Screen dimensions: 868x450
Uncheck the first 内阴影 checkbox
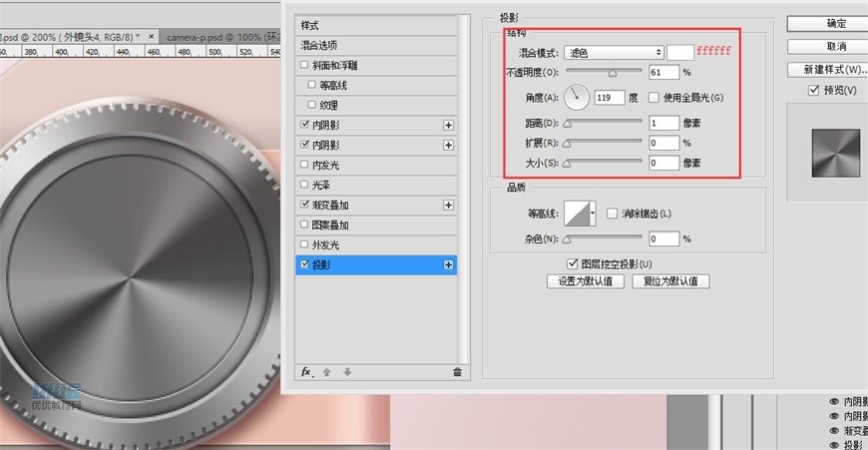click(x=304, y=125)
